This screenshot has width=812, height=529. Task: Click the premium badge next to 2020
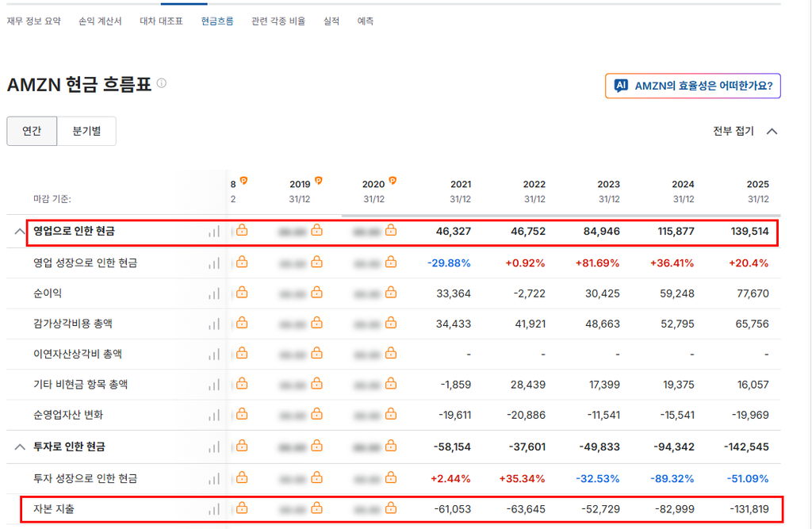coord(393,180)
